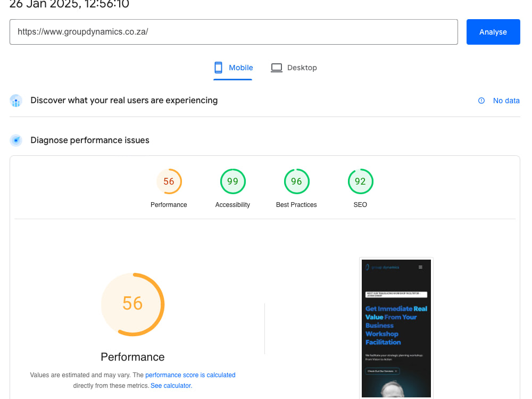
Task: Click the Diagnose performance issues radar icon
Action: point(16,140)
